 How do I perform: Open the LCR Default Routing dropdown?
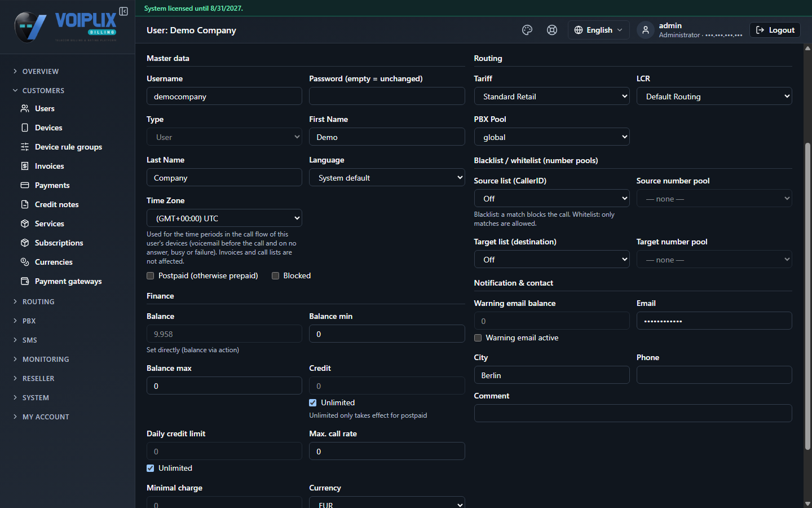[714, 97]
